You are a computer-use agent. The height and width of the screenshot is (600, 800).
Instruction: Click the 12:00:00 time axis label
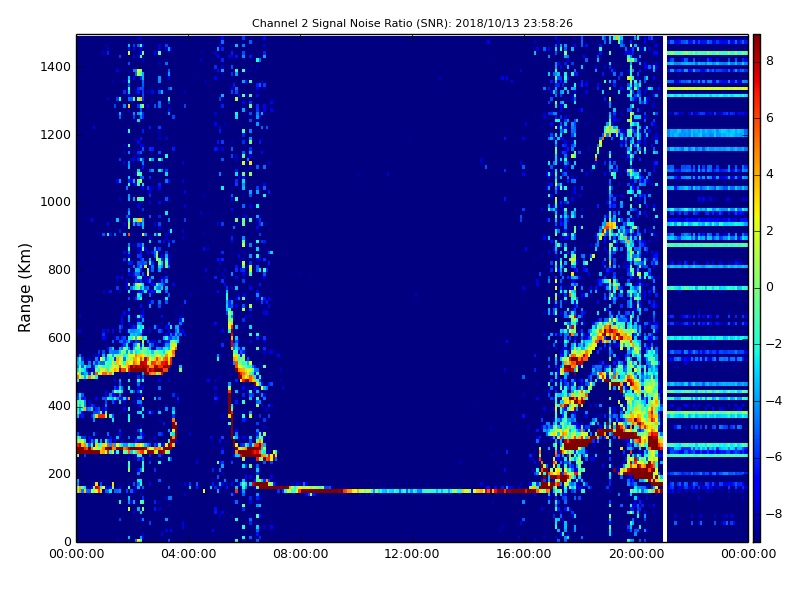pyautogui.click(x=412, y=554)
